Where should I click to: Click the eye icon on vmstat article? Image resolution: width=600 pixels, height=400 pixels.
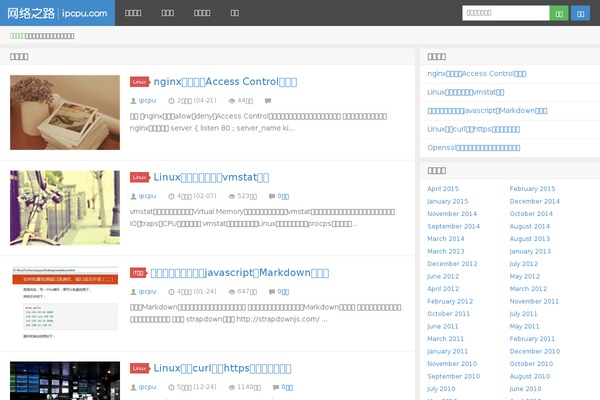[232, 196]
